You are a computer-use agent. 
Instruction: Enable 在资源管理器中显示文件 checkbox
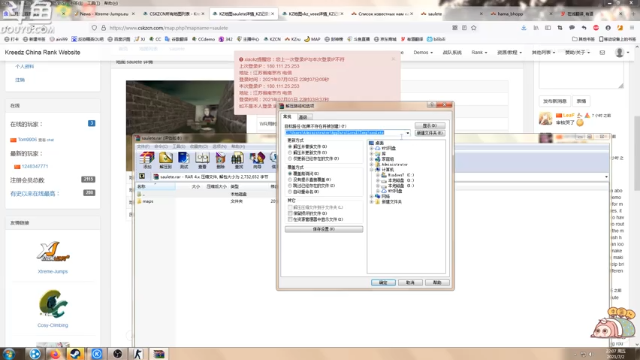click(x=290, y=219)
